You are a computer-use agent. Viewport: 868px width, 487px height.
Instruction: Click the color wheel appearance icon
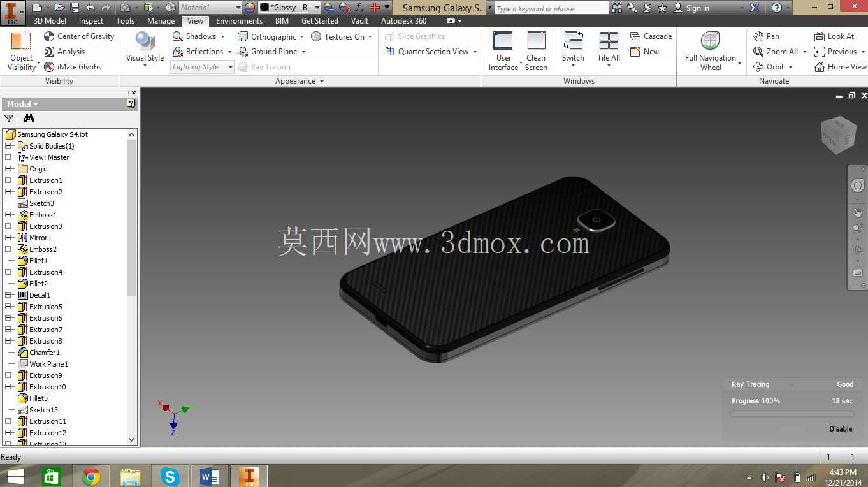(250, 8)
